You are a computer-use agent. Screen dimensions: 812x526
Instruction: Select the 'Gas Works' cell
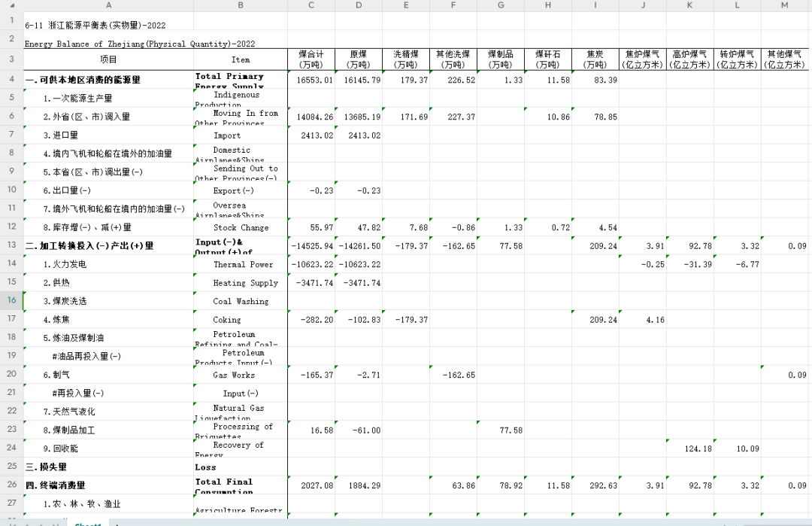click(241, 375)
